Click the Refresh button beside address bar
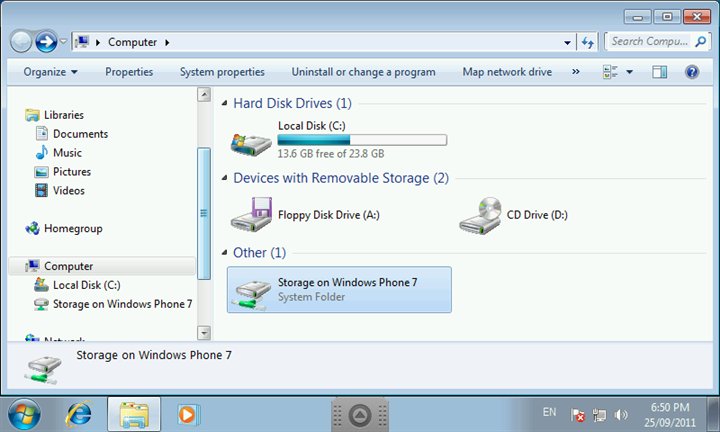The image size is (720, 432). [x=588, y=43]
